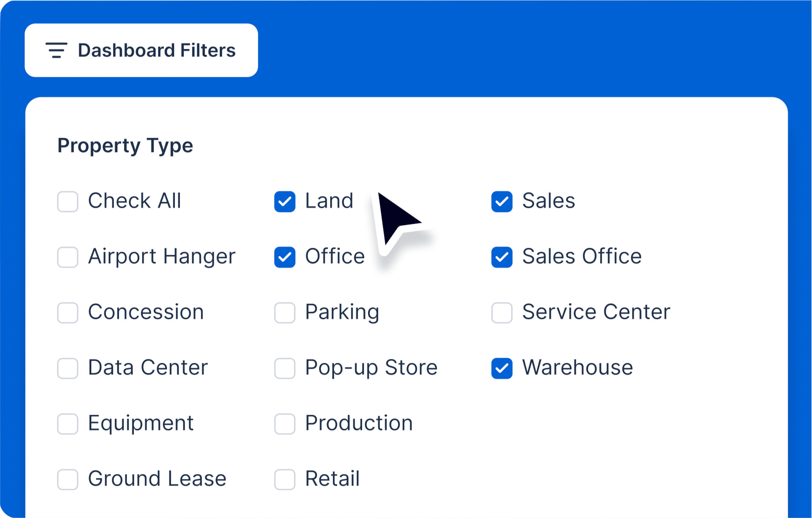The height and width of the screenshot is (518, 812).
Task: Check the Parking filter
Action: tap(284, 312)
